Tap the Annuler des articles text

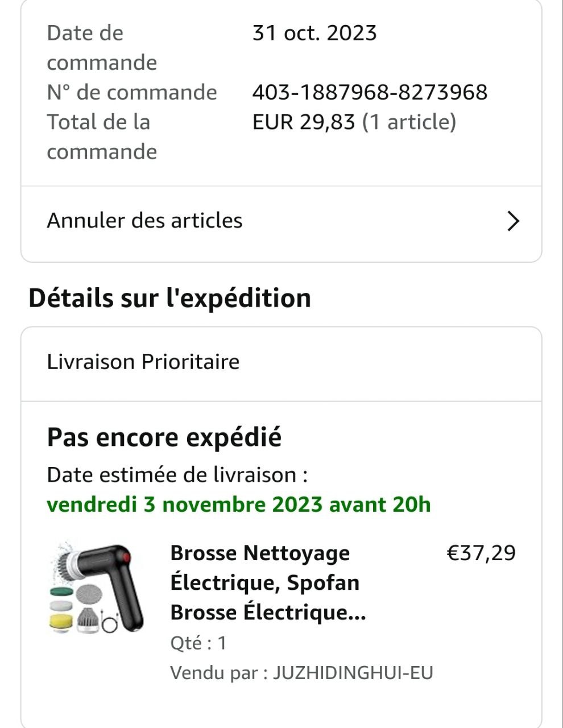click(x=144, y=221)
